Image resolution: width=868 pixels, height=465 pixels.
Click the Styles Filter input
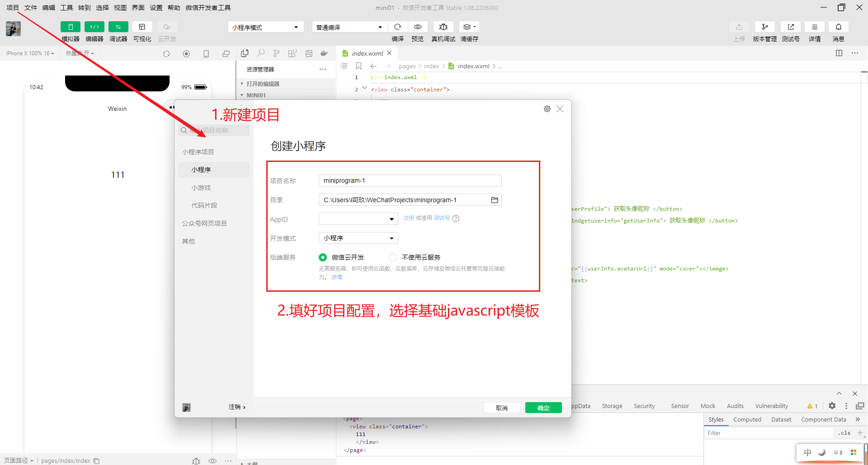(x=769, y=433)
